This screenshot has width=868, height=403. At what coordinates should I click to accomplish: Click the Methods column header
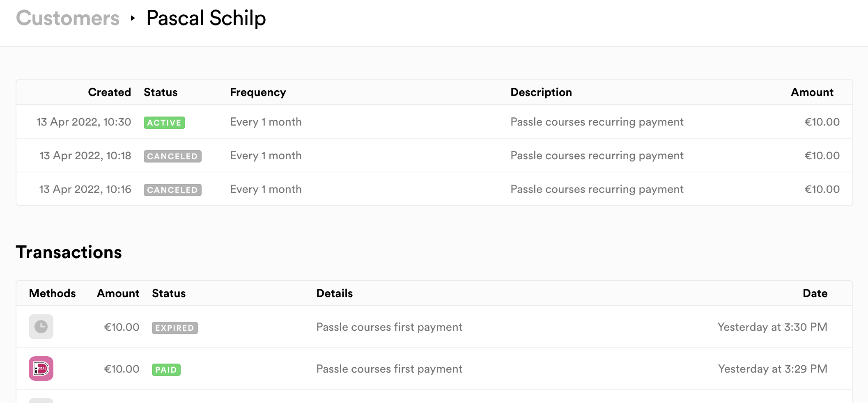click(x=53, y=293)
